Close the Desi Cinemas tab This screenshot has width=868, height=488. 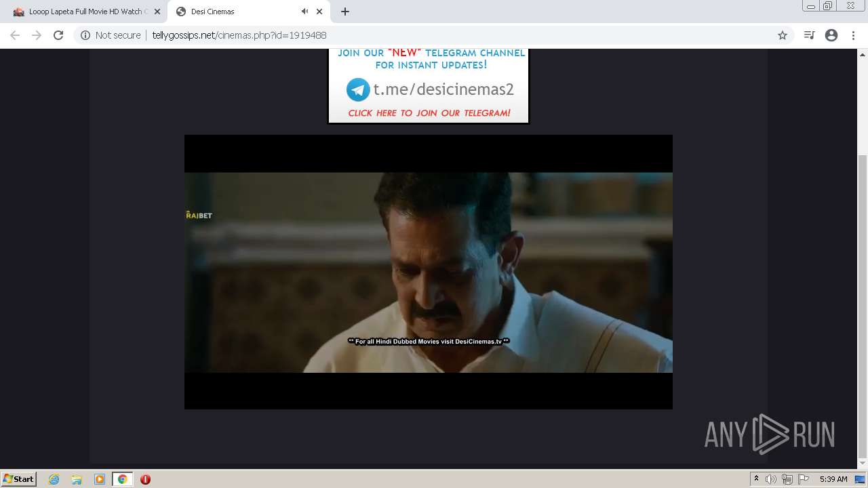319,12
